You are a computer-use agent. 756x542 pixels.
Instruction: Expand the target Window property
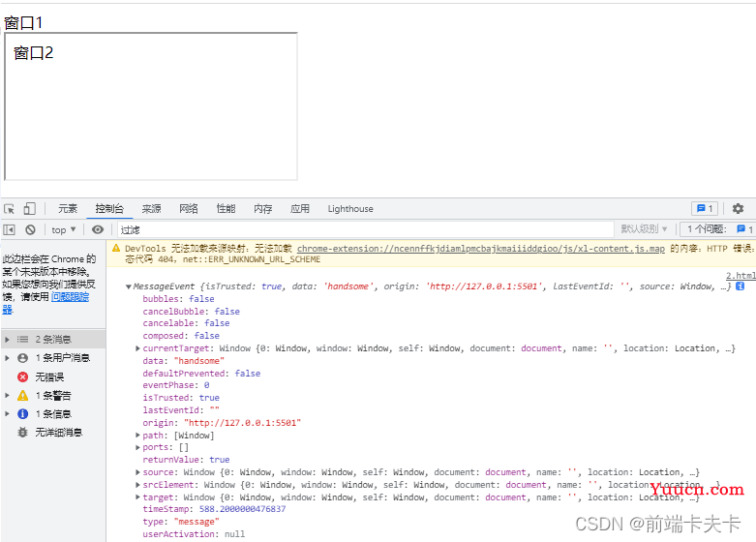137,497
